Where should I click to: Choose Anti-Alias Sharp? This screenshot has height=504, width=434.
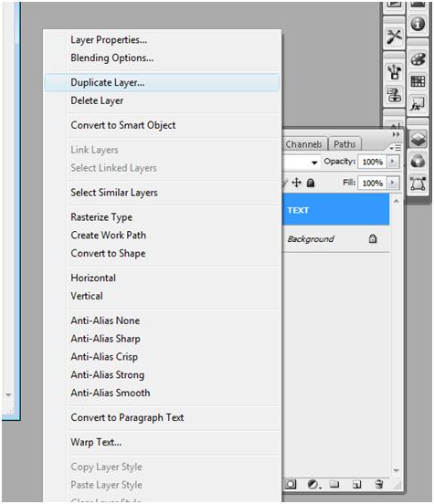pos(162,339)
